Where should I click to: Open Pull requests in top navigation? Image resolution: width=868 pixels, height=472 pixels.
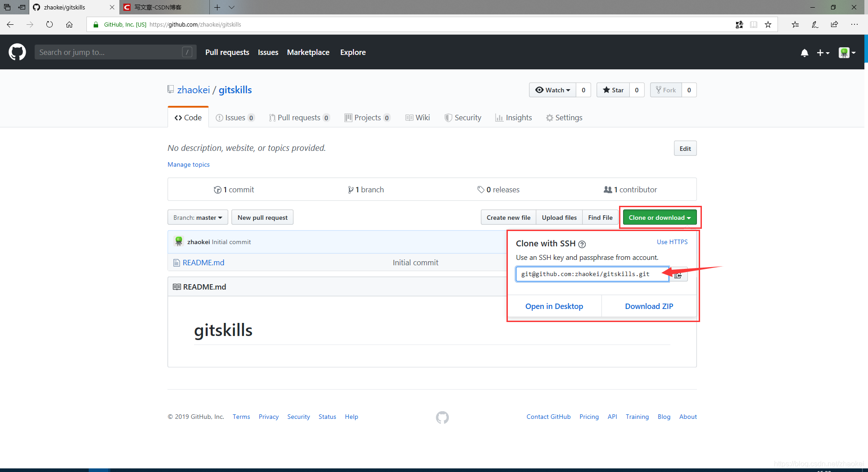point(227,52)
